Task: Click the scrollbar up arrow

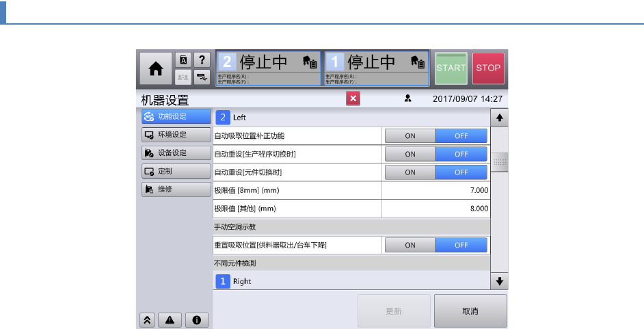Action: point(500,118)
